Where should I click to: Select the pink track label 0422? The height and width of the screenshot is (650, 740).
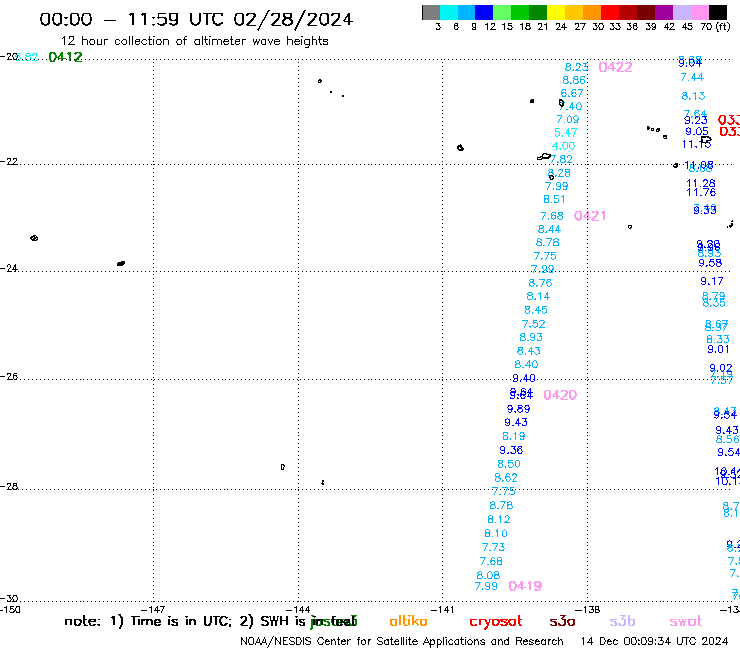click(x=615, y=67)
